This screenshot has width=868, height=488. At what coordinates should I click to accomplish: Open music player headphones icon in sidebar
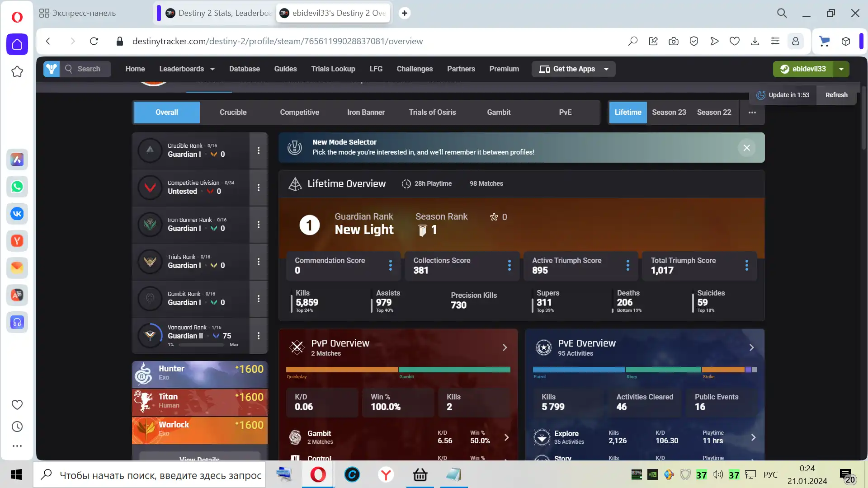[x=17, y=322]
